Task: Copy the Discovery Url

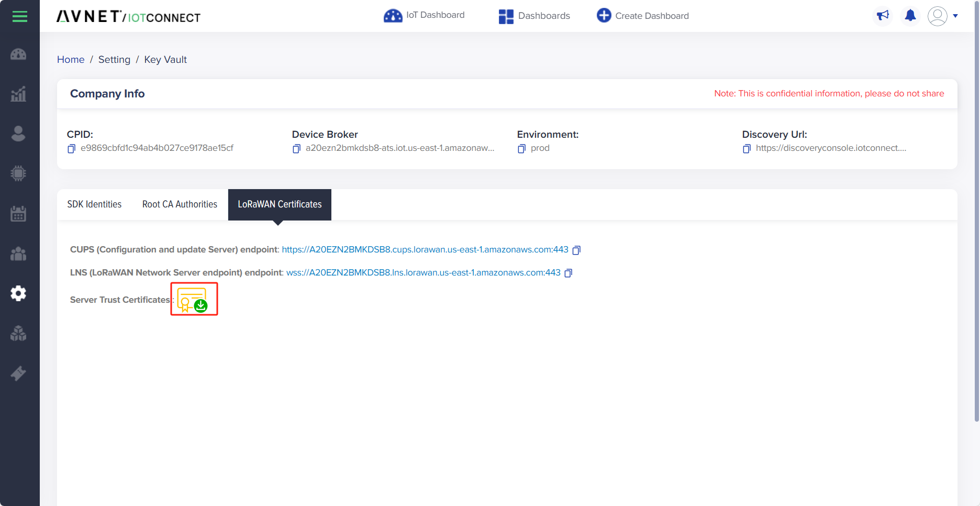Action: click(747, 149)
